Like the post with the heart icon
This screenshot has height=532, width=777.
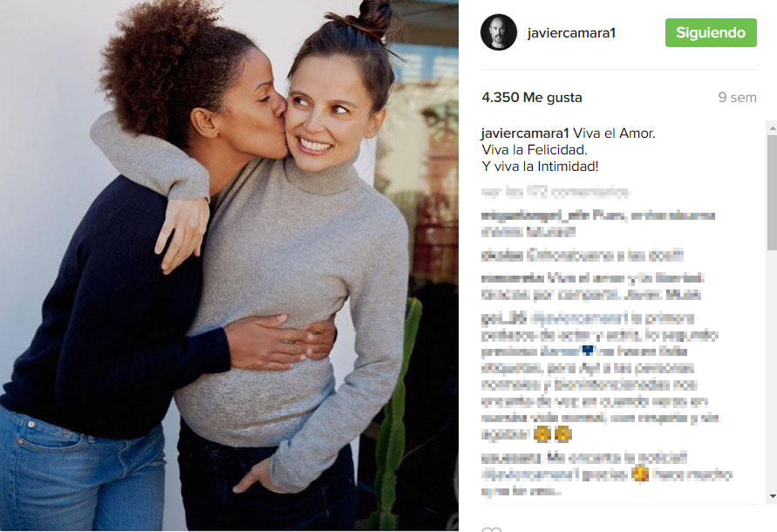[x=492, y=529]
